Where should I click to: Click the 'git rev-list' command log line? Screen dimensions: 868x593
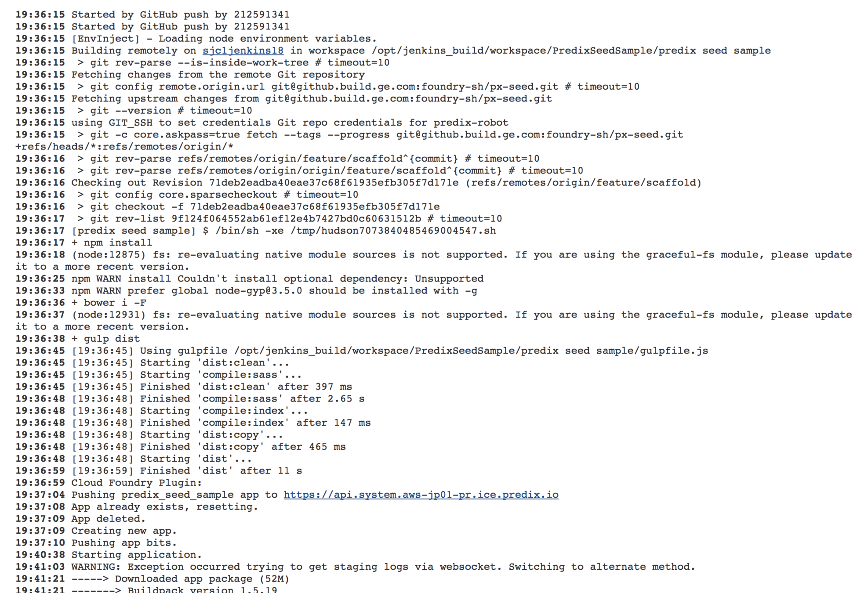pyautogui.click(x=259, y=218)
